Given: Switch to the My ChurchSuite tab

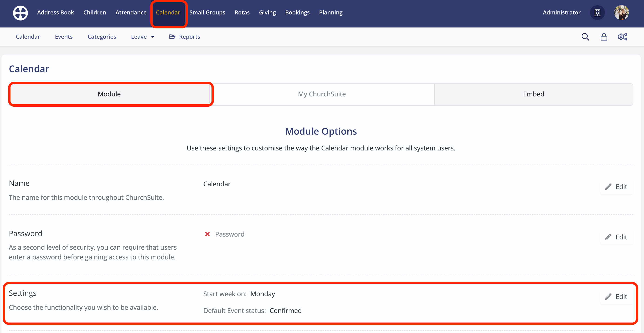Looking at the screenshot, I should tap(322, 94).
